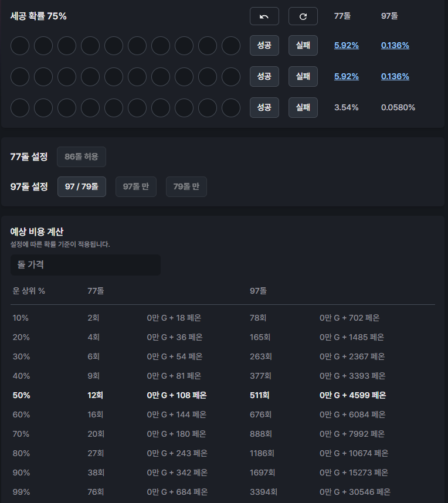
Task: Open the second row 0.136% link
Action: 395,76
